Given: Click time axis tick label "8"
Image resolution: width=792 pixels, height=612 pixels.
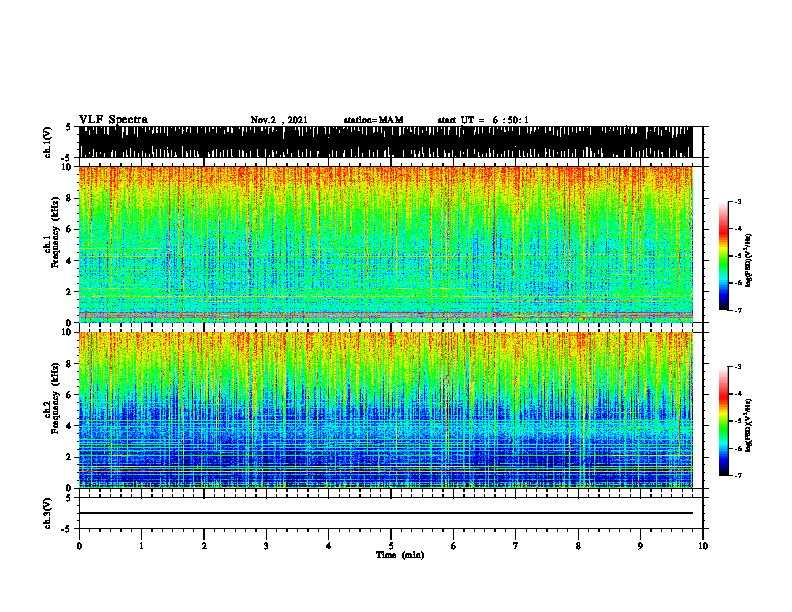Looking at the screenshot, I should click(x=578, y=546).
